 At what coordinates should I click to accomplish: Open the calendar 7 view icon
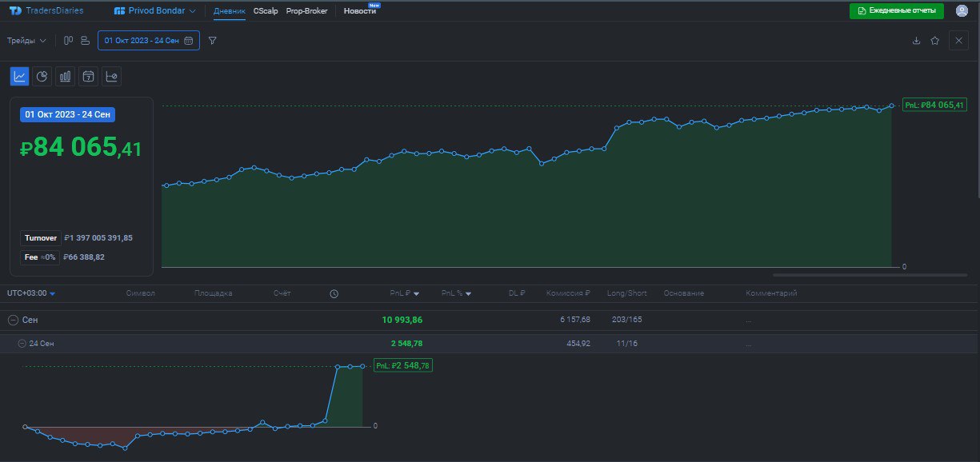[x=89, y=76]
